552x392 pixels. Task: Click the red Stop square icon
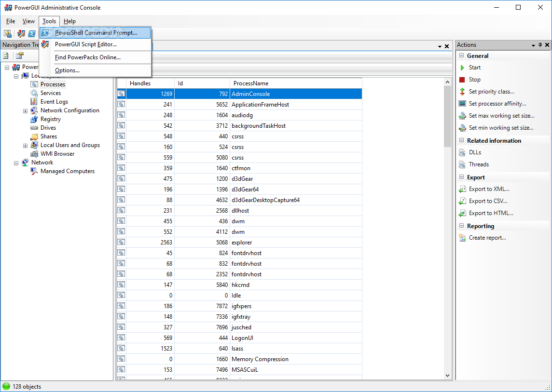462,80
